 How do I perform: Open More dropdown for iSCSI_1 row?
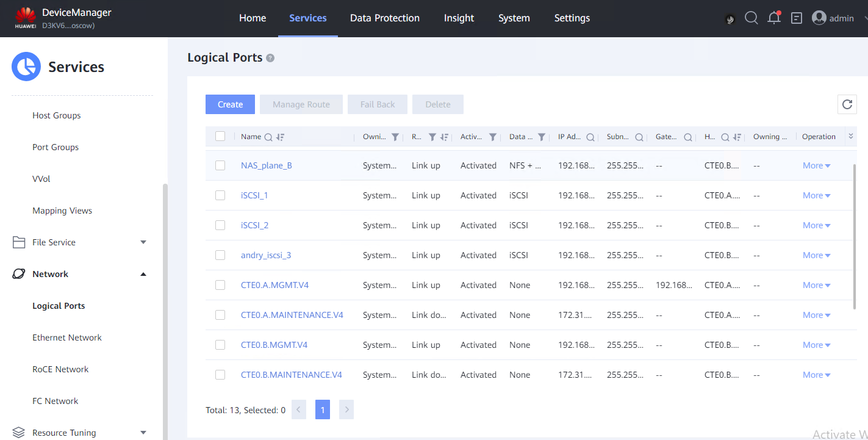coord(816,195)
